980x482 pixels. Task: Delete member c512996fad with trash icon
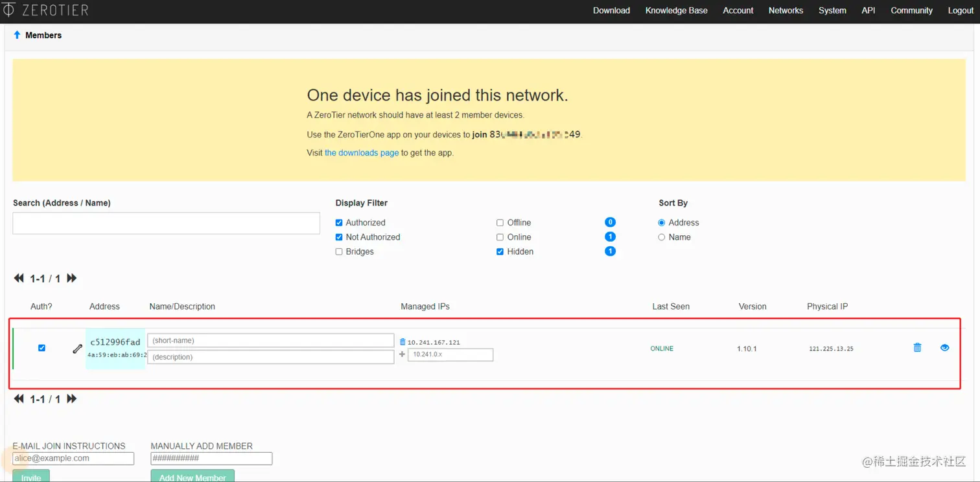coord(917,348)
